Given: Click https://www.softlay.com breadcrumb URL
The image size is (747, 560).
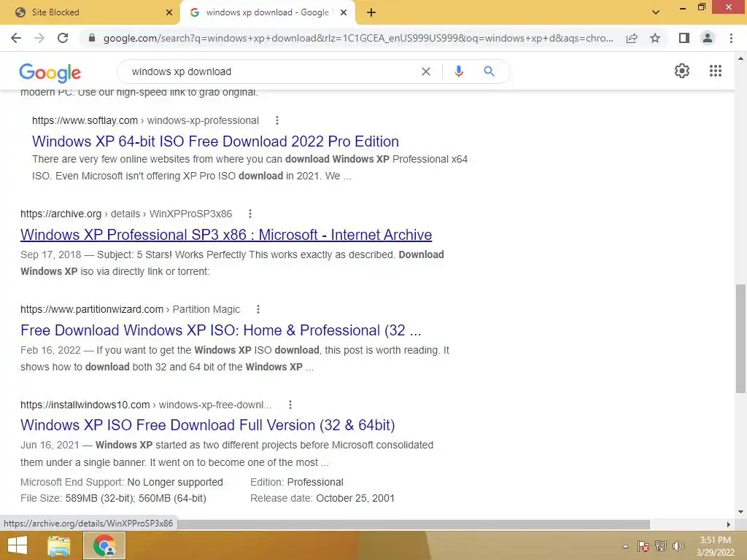Looking at the screenshot, I should click(x=85, y=120).
